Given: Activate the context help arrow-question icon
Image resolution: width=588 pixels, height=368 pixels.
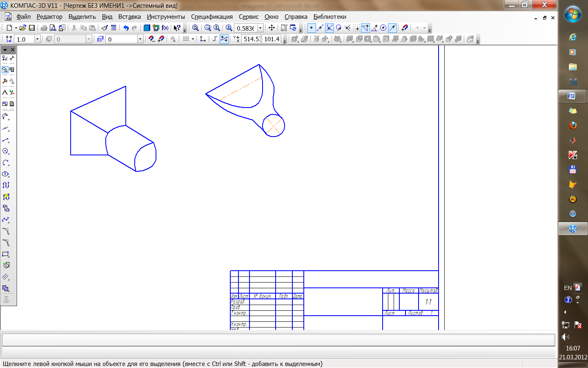Looking at the screenshot, I should 177,28.
